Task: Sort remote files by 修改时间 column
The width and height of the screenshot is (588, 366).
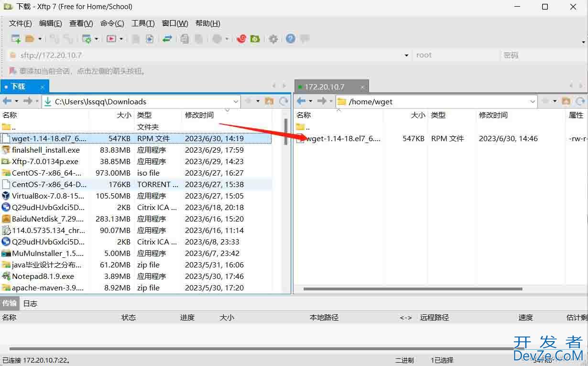Action: [x=521, y=115]
